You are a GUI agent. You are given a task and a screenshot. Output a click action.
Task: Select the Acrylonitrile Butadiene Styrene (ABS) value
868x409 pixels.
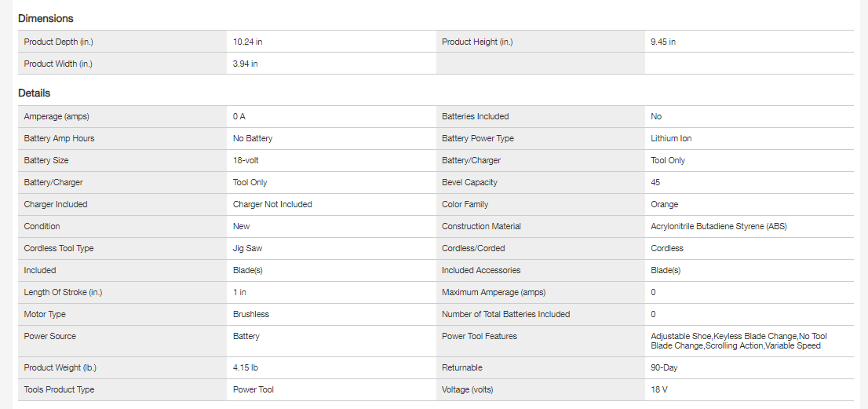[x=718, y=226]
